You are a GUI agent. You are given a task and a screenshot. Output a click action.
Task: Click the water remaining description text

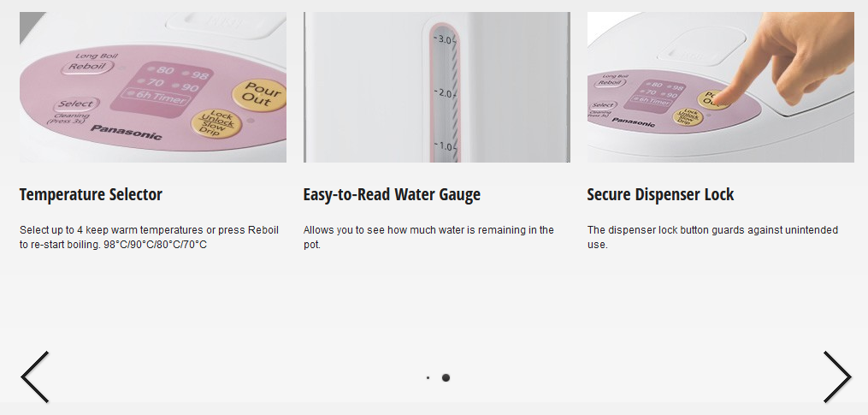click(428, 237)
